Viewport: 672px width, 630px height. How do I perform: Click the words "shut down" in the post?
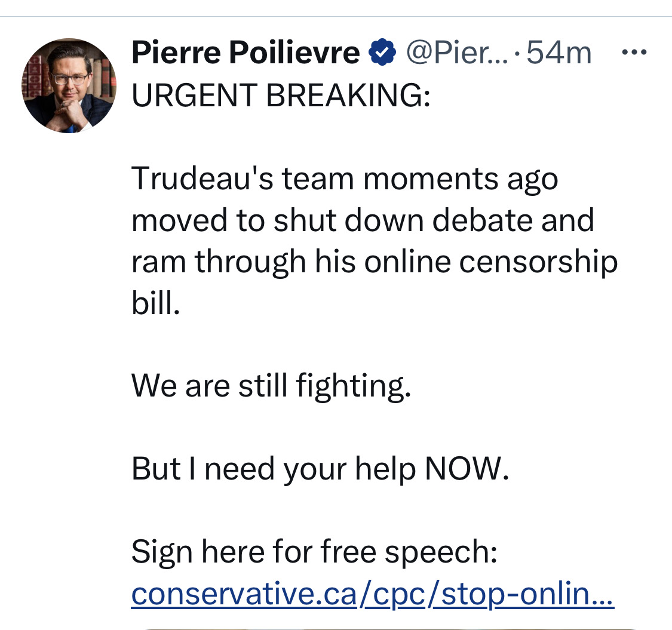(x=348, y=220)
